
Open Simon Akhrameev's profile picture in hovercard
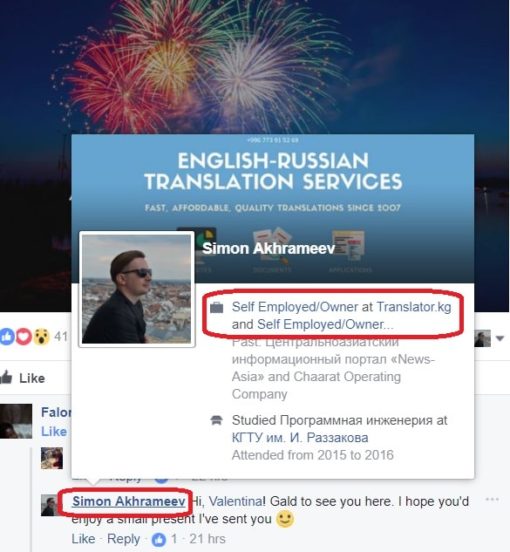click(137, 289)
